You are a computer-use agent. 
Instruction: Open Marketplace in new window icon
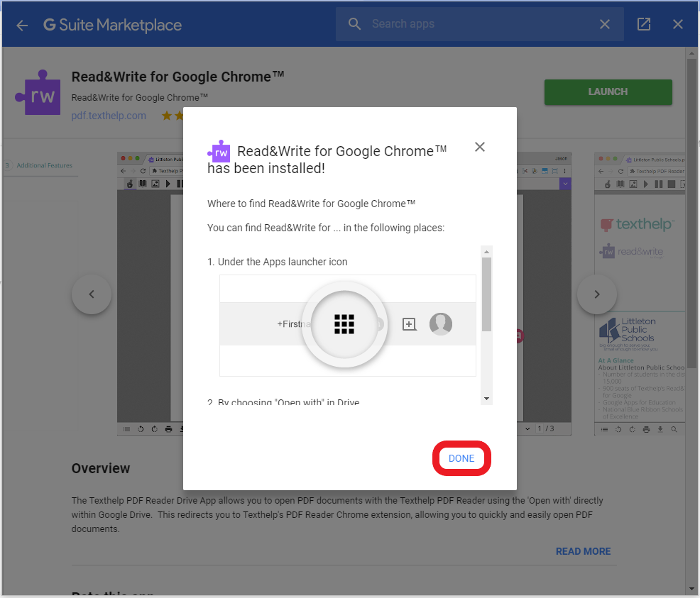coord(643,24)
